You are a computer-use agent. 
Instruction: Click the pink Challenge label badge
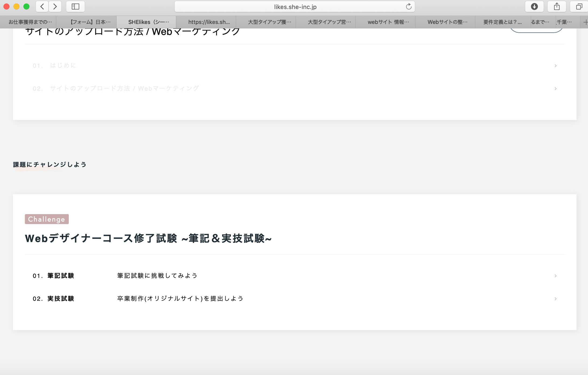[x=47, y=219]
